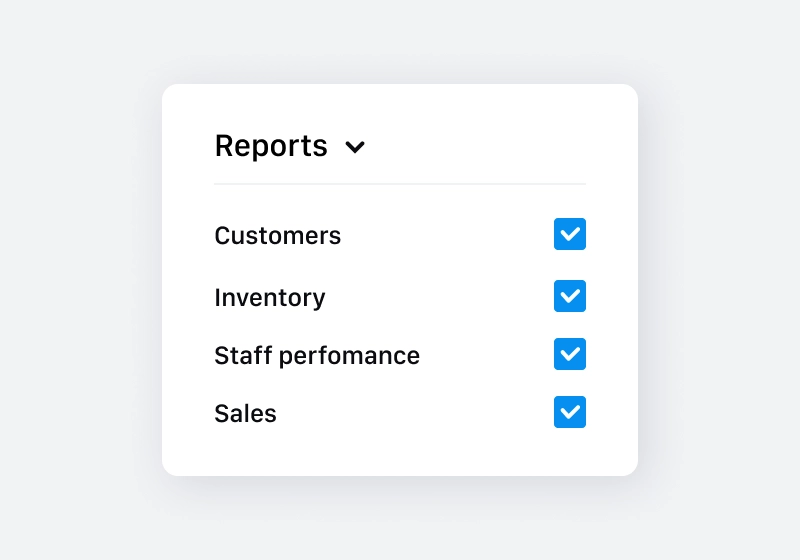Image resolution: width=800 pixels, height=560 pixels.
Task: Toggle the Inventory report checkbox
Action: [570, 296]
